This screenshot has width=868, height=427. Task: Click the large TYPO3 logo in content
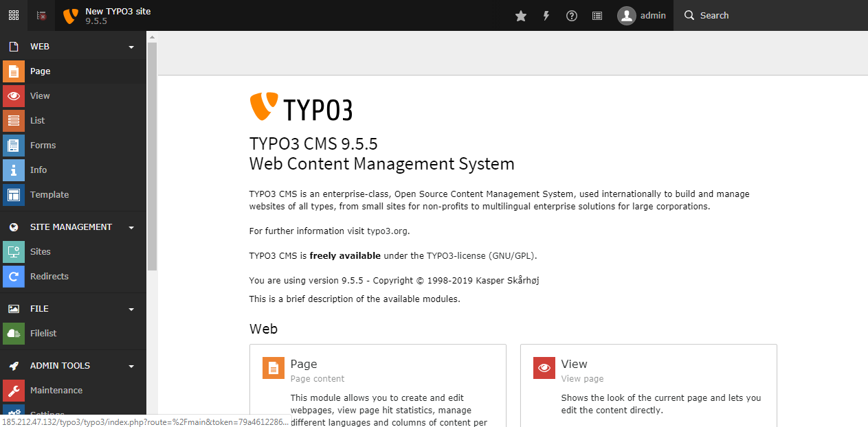(x=301, y=107)
